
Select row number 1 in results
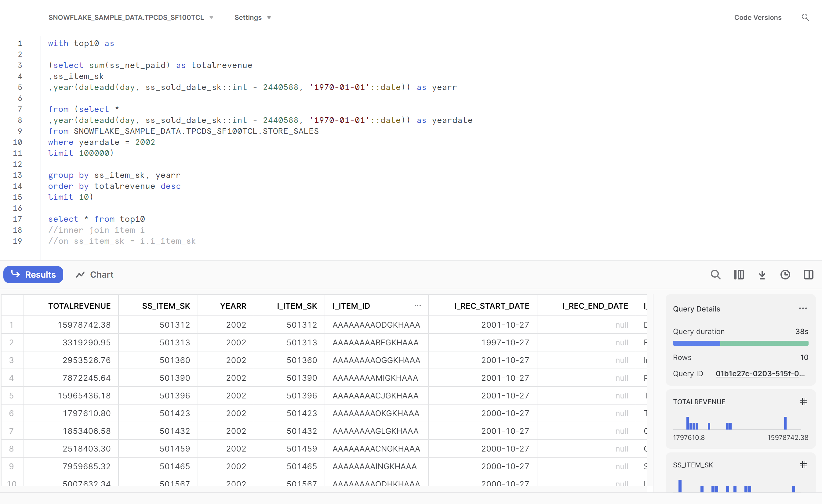pos(12,325)
